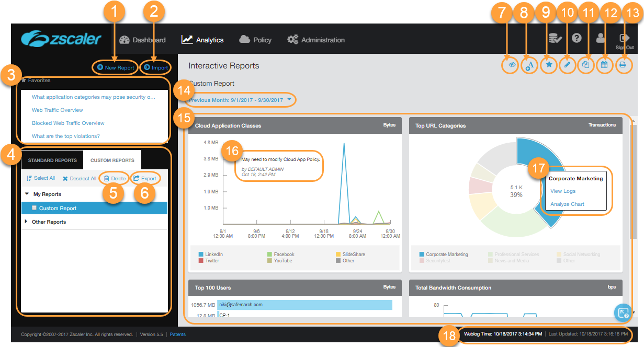Image resolution: width=644 pixels, height=347 pixels.
Task: Open Help with the question mark icon
Action: (x=576, y=38)
